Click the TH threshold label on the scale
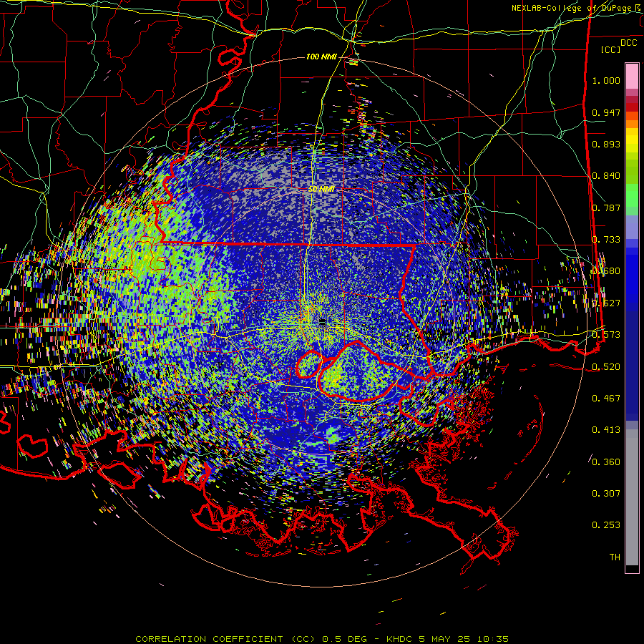Viewport: 644px width, 644px height. [x=615, y=557]
